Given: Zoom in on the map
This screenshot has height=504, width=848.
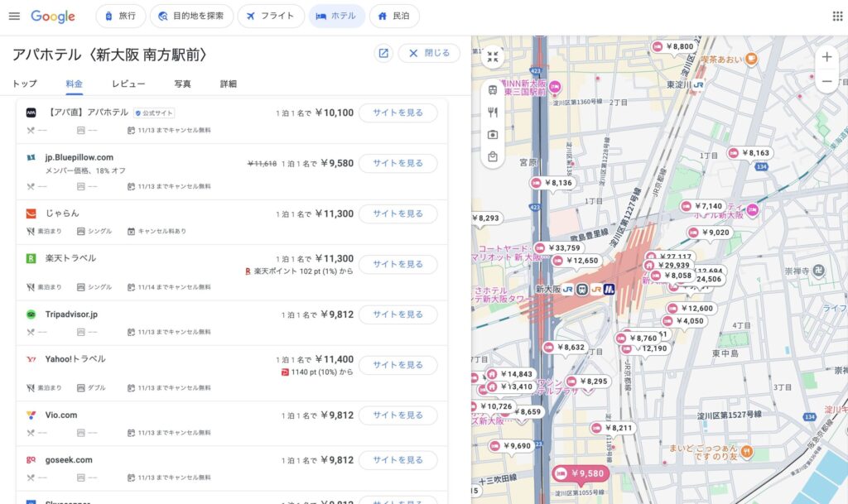Looking at the screenshot, I should tap(826, 57).
